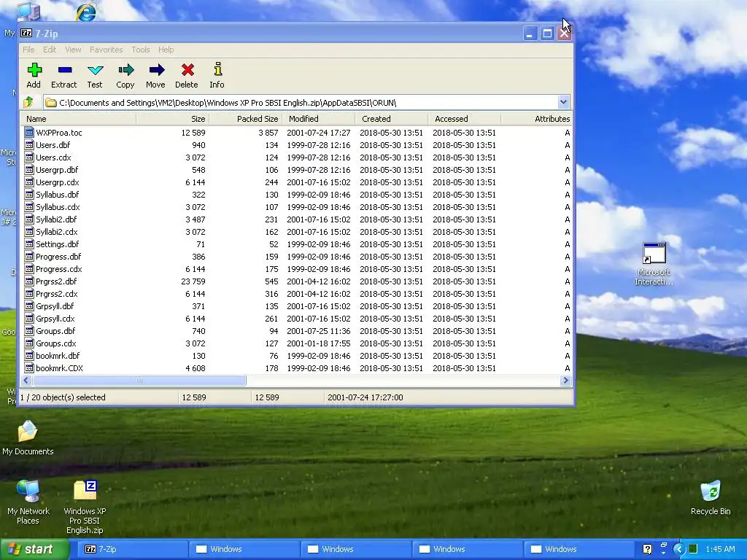Select the Prgrss2.dbf file

point(296,281)
